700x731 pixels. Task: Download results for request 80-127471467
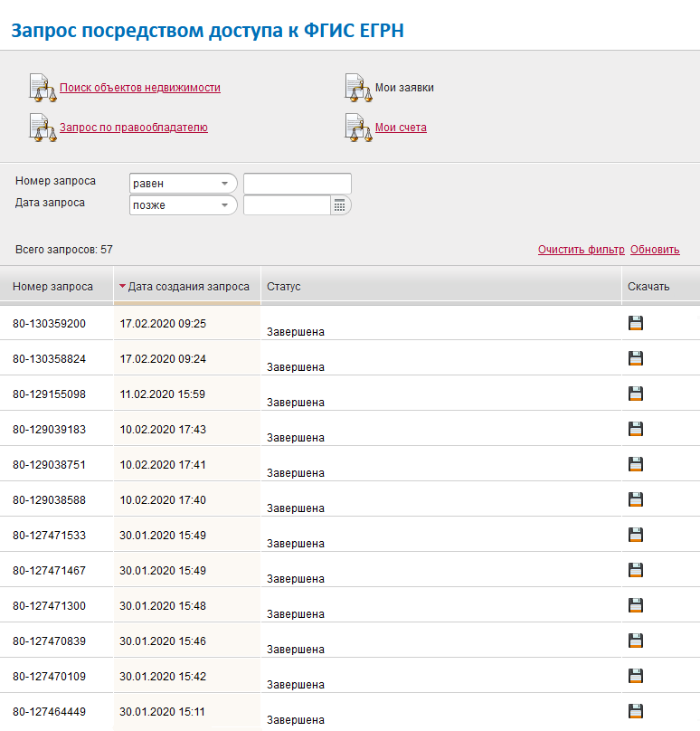[636, 570]
